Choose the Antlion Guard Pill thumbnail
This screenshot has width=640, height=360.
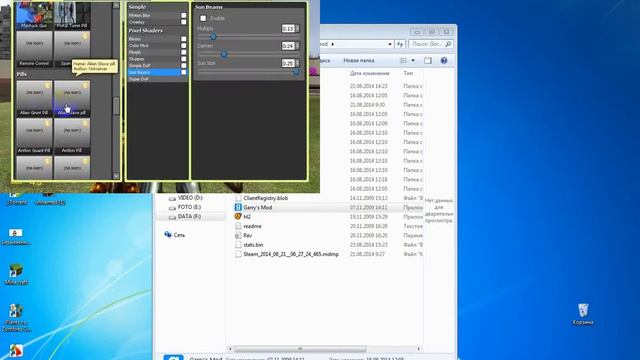click(x=34, y=136)
